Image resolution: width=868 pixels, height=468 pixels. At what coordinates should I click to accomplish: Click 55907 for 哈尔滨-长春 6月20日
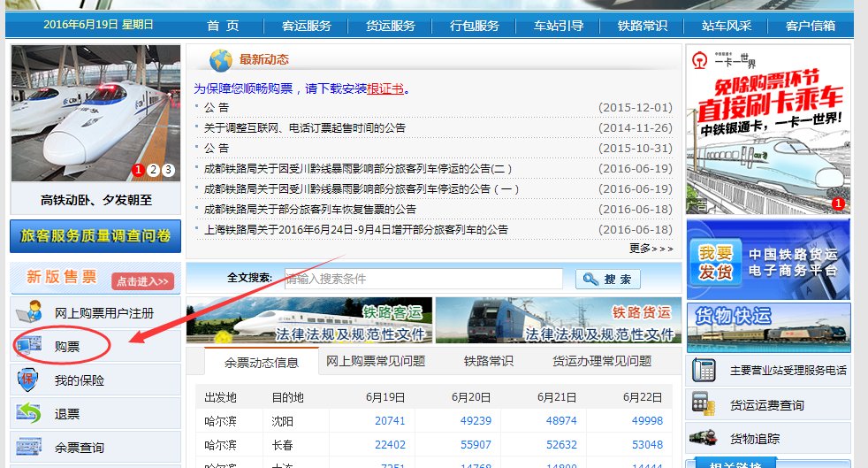pyautogui.click(x=476, y=445)
